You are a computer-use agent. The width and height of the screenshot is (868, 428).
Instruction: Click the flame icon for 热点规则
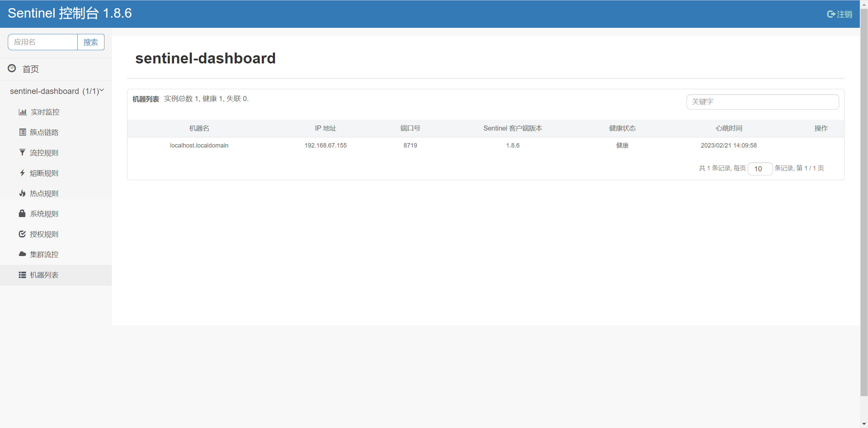22,193
